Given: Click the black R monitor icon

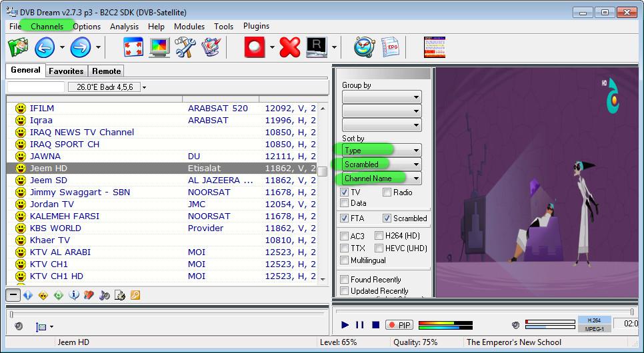Looking at the screenshot, I should (316, 47).
